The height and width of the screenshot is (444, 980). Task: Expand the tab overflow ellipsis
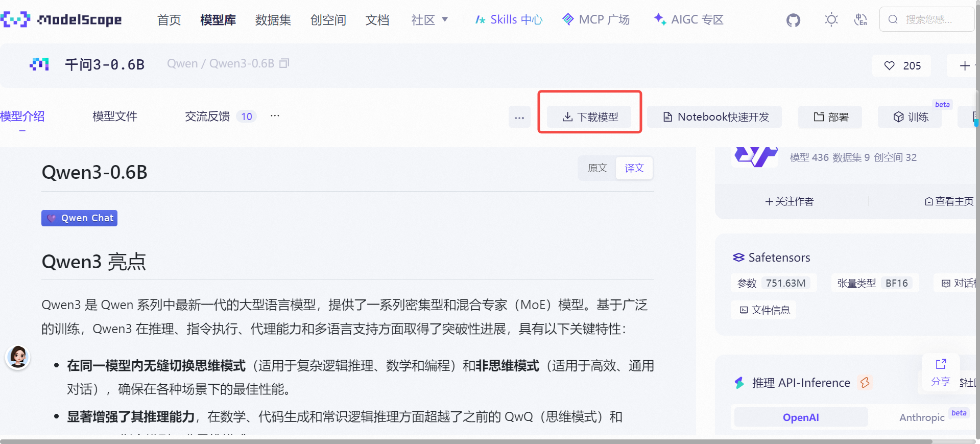point(275,116)
